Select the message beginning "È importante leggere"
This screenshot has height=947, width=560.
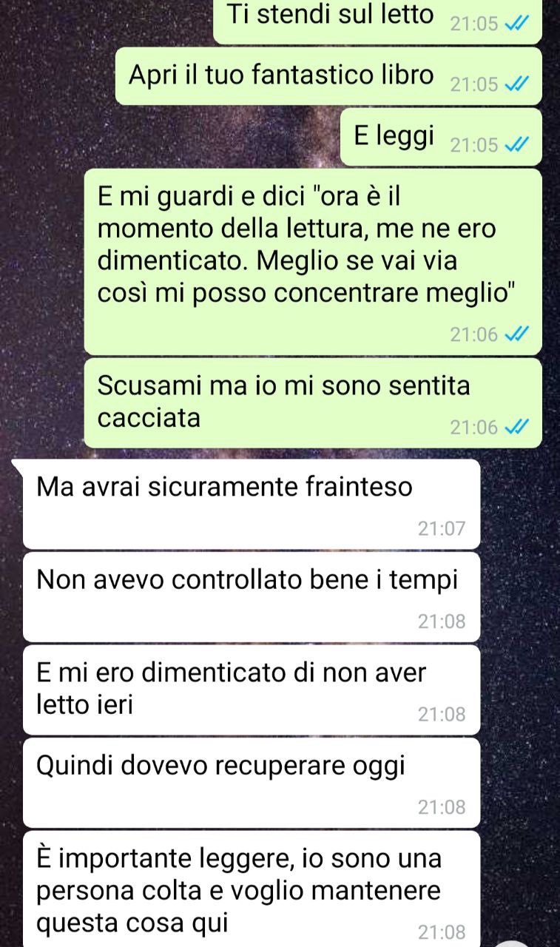coord(252,889)
